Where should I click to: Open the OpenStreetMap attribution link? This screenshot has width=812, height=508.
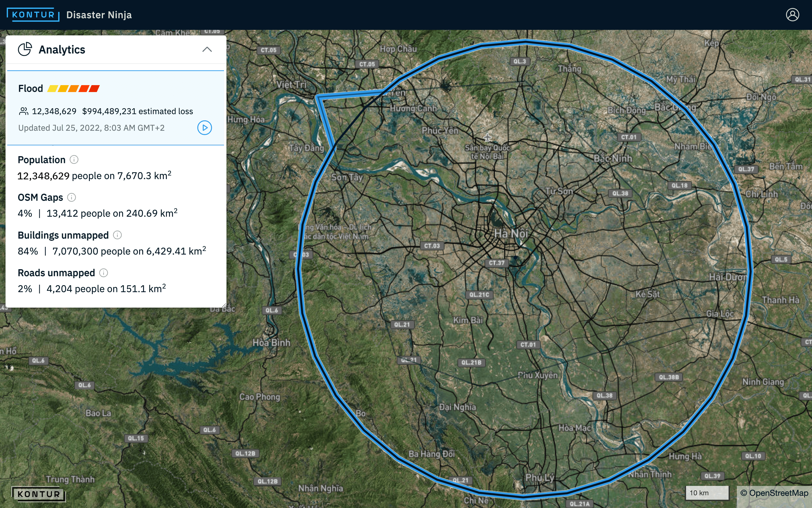click(774, 493)
